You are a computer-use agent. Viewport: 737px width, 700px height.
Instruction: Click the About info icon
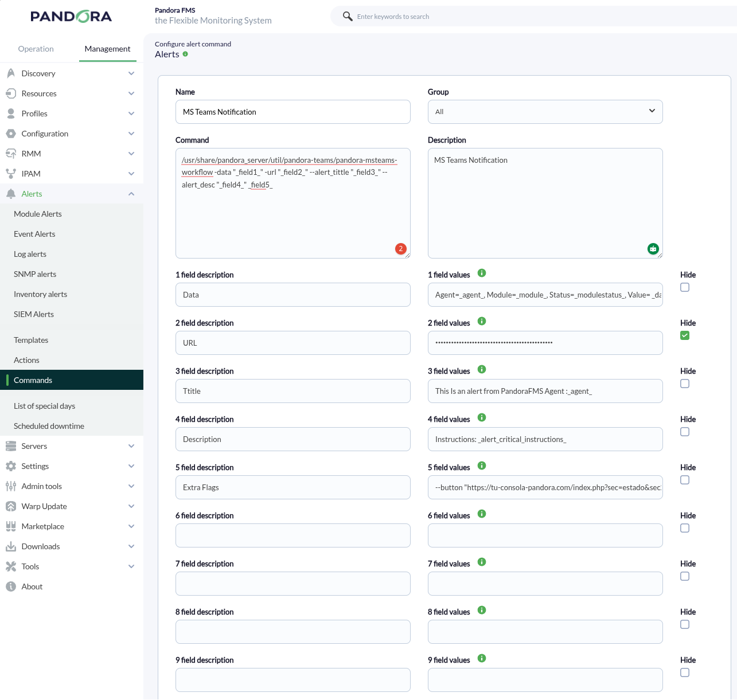(x=11, y=586)
